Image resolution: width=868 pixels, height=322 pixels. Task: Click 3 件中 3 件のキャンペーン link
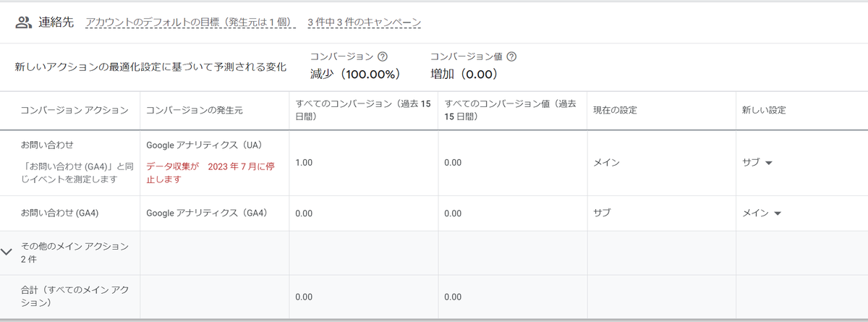coord(364,22)
